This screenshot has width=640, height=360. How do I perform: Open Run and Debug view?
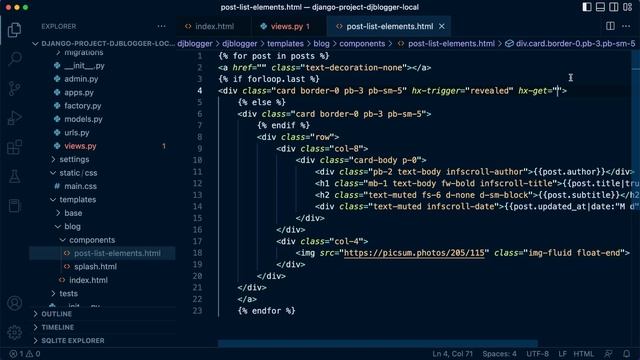pos(14,118)
